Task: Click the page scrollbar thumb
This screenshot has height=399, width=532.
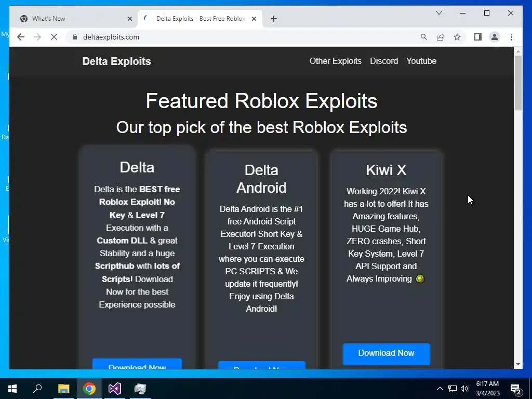Action: pos(518,83)
